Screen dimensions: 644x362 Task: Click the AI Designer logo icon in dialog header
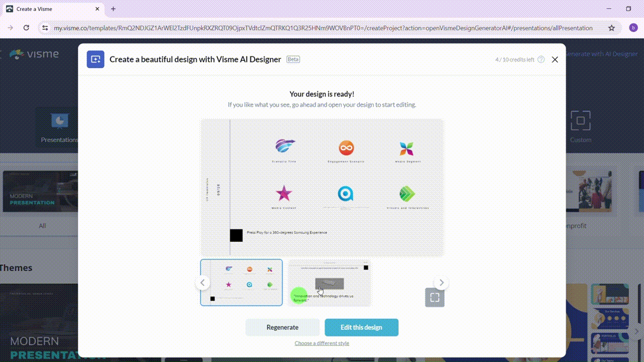pos(96,59)
